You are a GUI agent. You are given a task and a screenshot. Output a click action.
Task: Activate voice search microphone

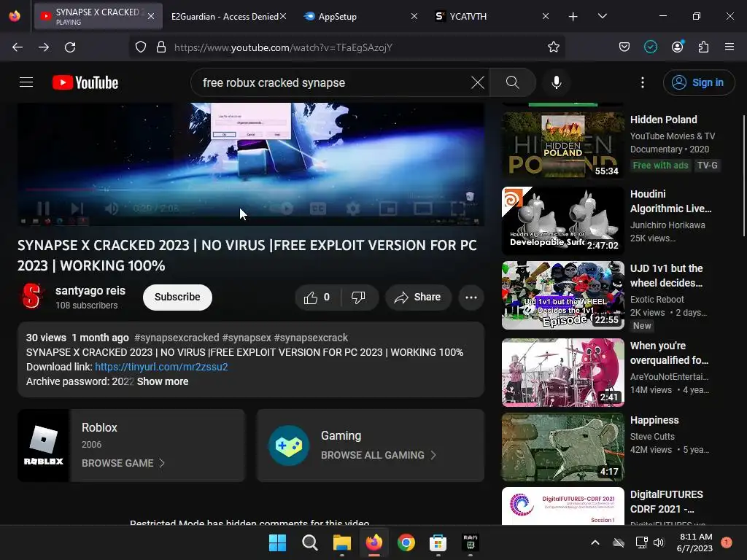556,82
